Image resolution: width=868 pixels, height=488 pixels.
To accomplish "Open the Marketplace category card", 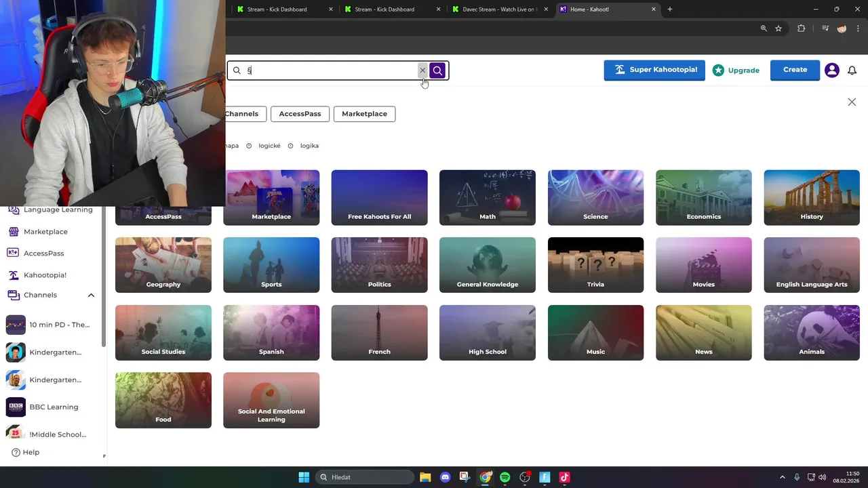I will [x=271, y=197].
